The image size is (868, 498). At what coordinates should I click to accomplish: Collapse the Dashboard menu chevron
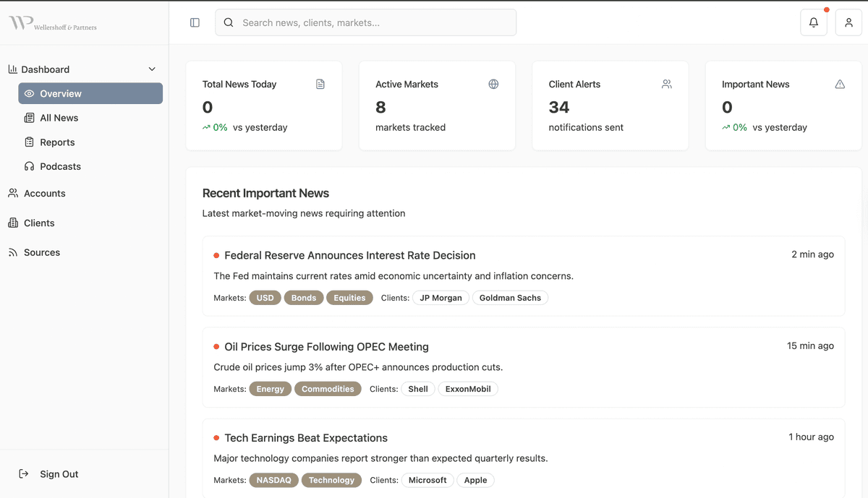(152, 69)
